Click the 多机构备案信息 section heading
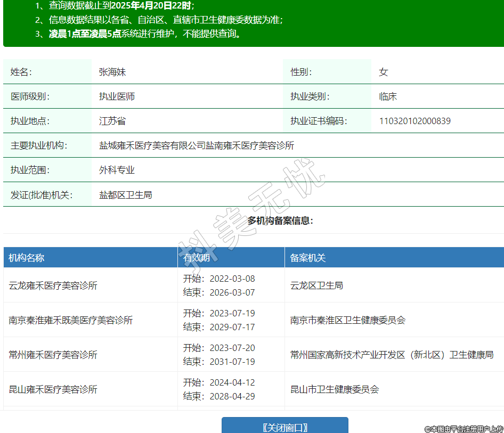 280,220
